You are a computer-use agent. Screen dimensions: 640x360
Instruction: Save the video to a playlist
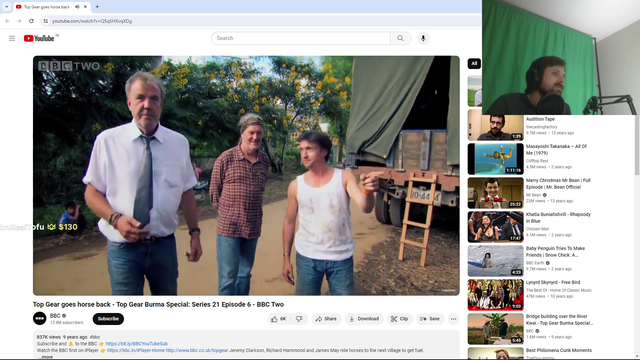pyautogui.click(x=430, y=319)
